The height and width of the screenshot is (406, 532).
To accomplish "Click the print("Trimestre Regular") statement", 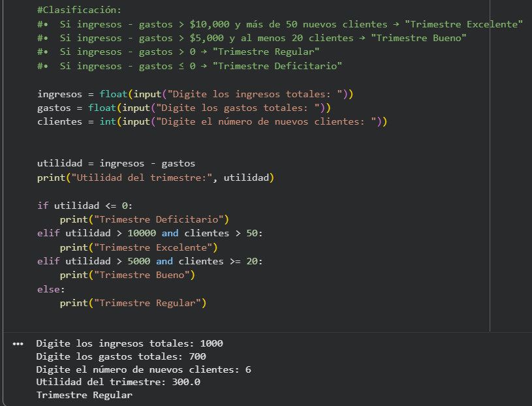I will pyautogui.click(x=133, y=303).
